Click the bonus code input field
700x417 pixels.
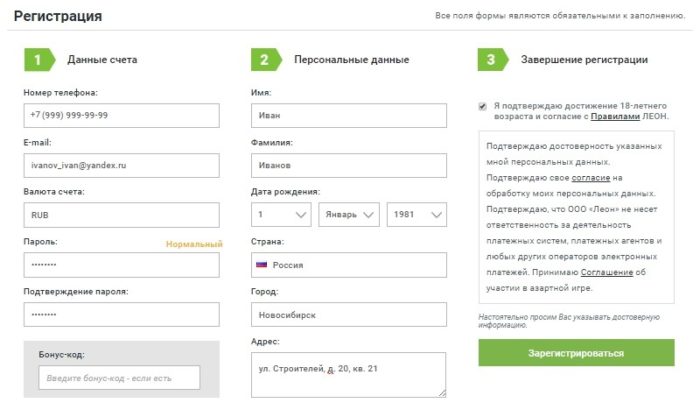119,377
